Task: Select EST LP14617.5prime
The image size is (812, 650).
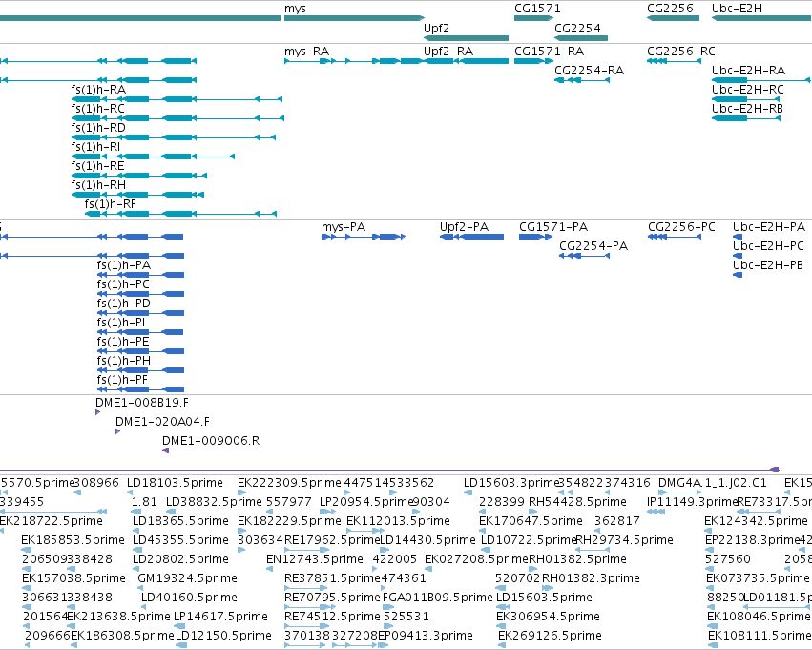Action: (x=180, y=627)
